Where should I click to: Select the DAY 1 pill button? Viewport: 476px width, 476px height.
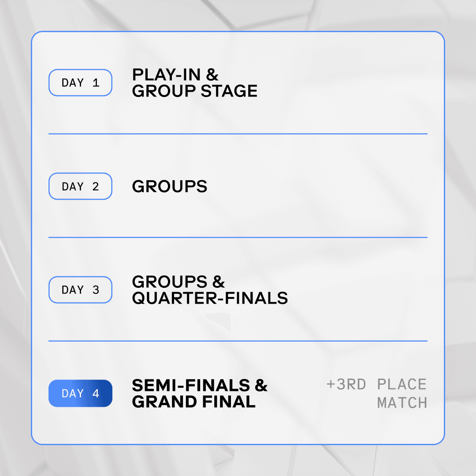click(81, 82)
